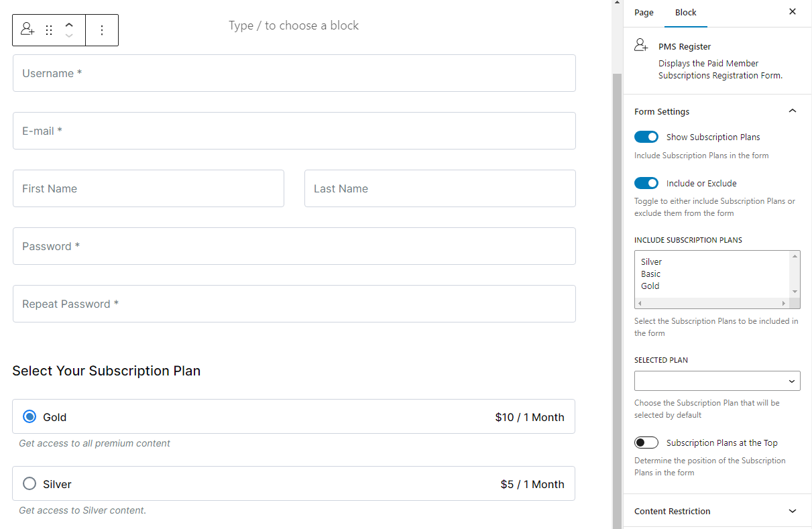Switch to the Page tab
Viewport: 812px width, 529px height.
[x=644, y=13]
